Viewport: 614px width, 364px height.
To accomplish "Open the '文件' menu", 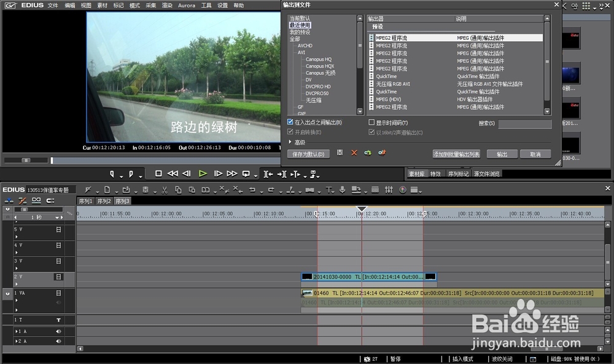I will 53,6.
